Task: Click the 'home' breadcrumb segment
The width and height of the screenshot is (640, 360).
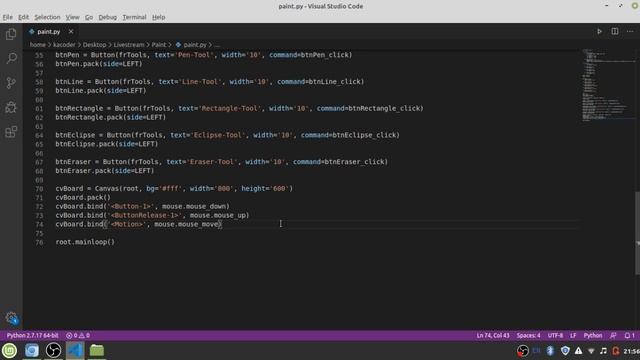Action: click(x=38, y=45)
